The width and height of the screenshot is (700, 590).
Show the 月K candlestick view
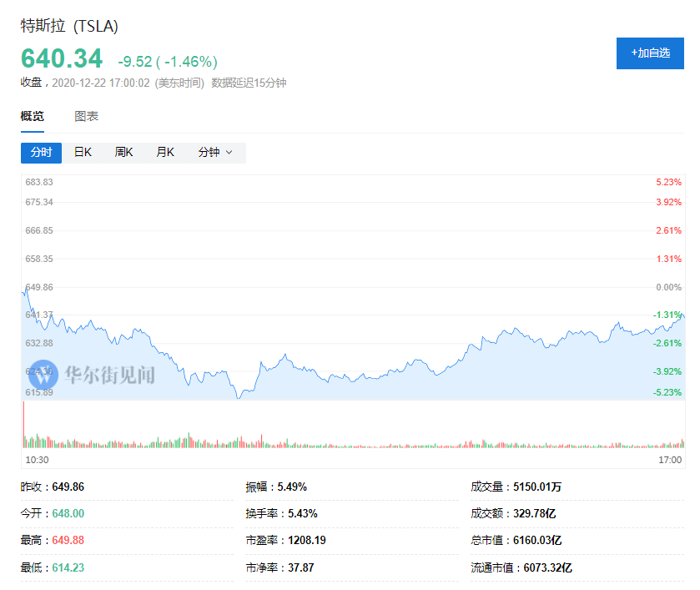(x=165, y=152)
